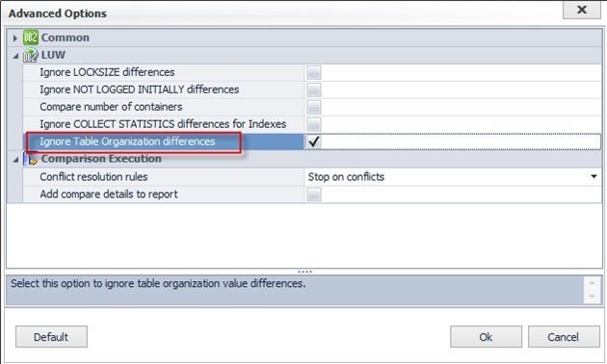
Task: Collapse the Comparison Execution group
Action: click(15, 160)
